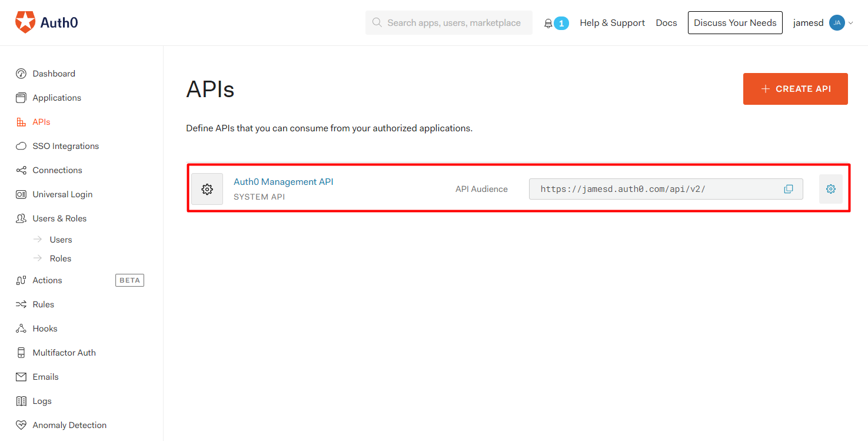Image resolution: width=868 pixels, height=441 pixels.
Task: Collapse Users & Roles section
Action: (59, 218)
